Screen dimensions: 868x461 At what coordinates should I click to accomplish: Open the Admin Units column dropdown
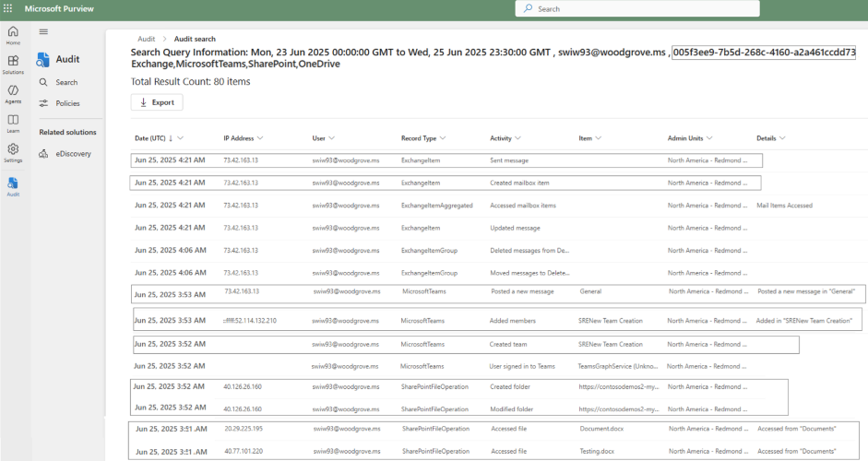pyautogui.click(x=709, y=138)
